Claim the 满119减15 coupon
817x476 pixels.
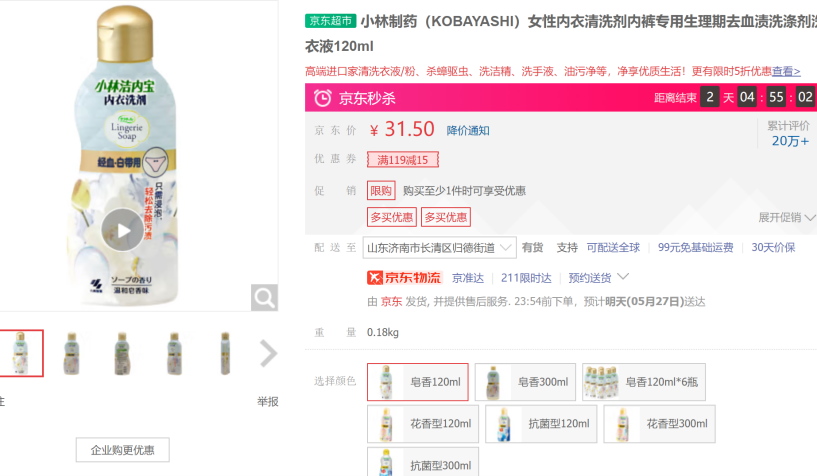[403, 160]
